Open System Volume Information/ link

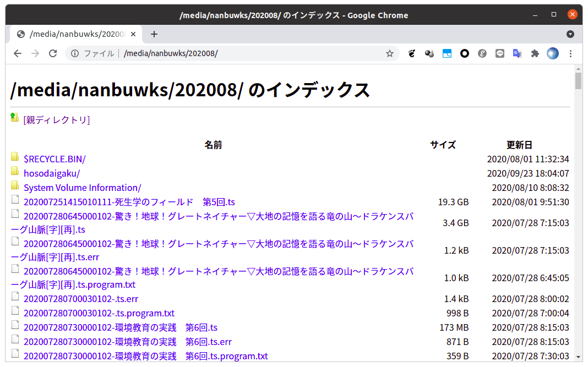point(83,188)
